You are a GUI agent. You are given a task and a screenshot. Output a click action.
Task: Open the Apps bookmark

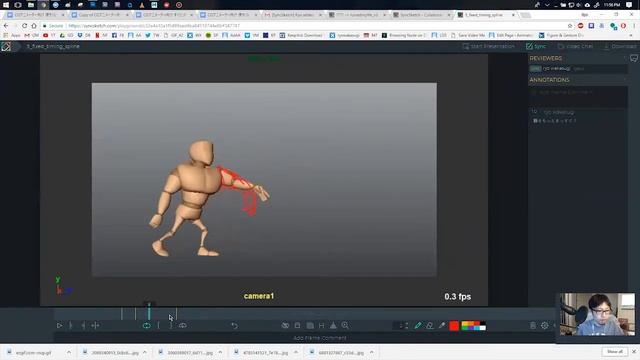(x=12, y=36)
